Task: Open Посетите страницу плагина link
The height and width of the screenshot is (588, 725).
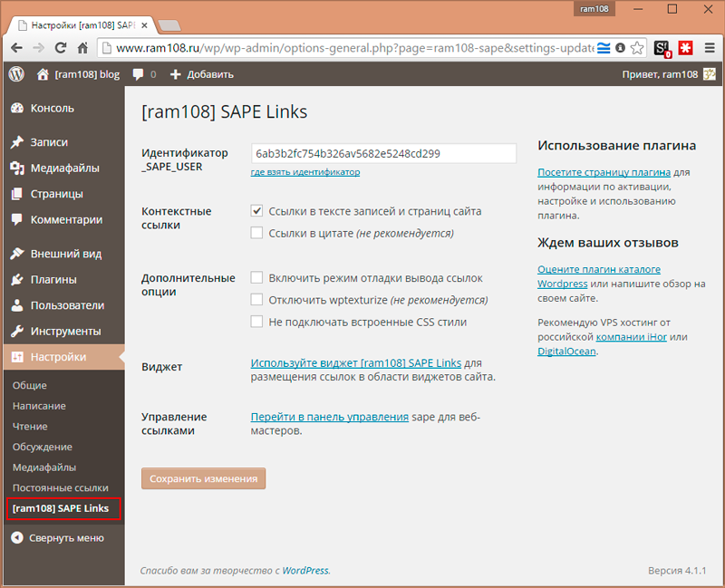Action: (x=604, y=172)
